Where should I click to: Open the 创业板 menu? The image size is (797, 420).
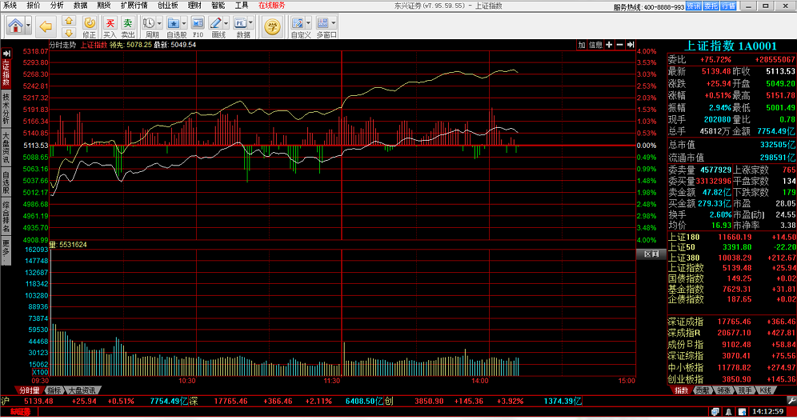click(x=168, y=5)
